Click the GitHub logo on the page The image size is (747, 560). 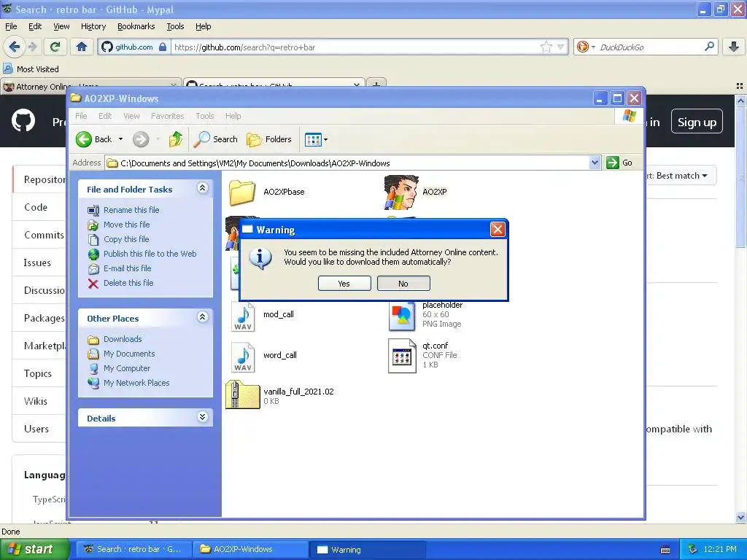[x=23, y=120]
